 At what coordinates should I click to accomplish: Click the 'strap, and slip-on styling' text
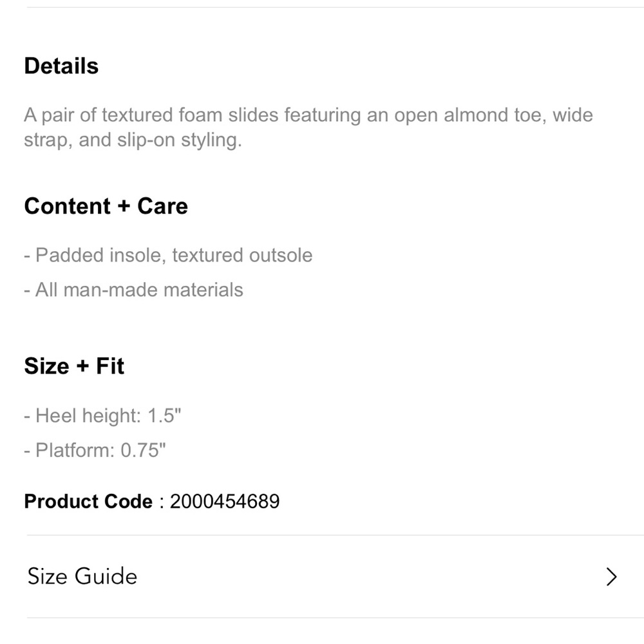coord(133,140)
